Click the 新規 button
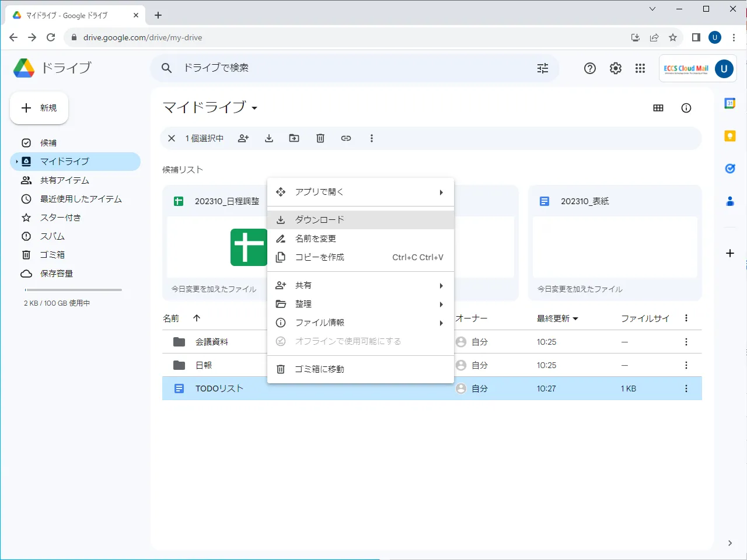The width and height of the screenshot is (747, 560). click(39, 108)
